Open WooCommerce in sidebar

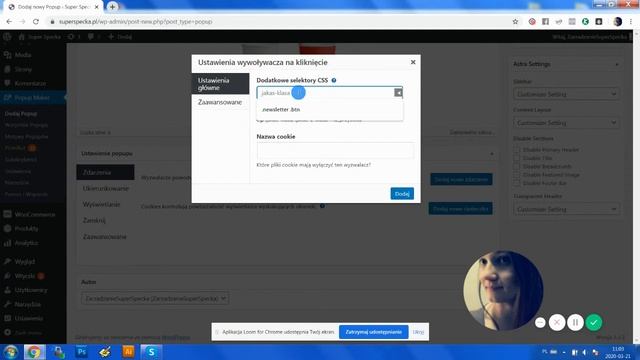coord(34,214)
